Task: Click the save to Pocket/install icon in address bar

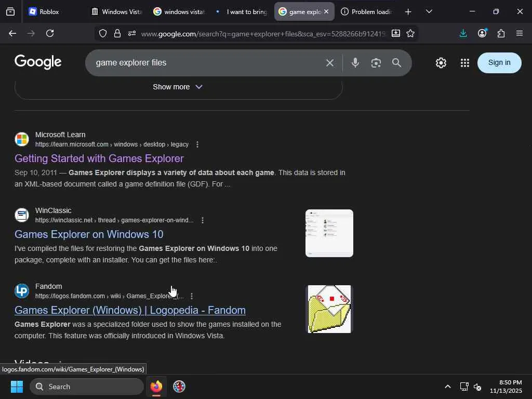Action: point(395,33)
